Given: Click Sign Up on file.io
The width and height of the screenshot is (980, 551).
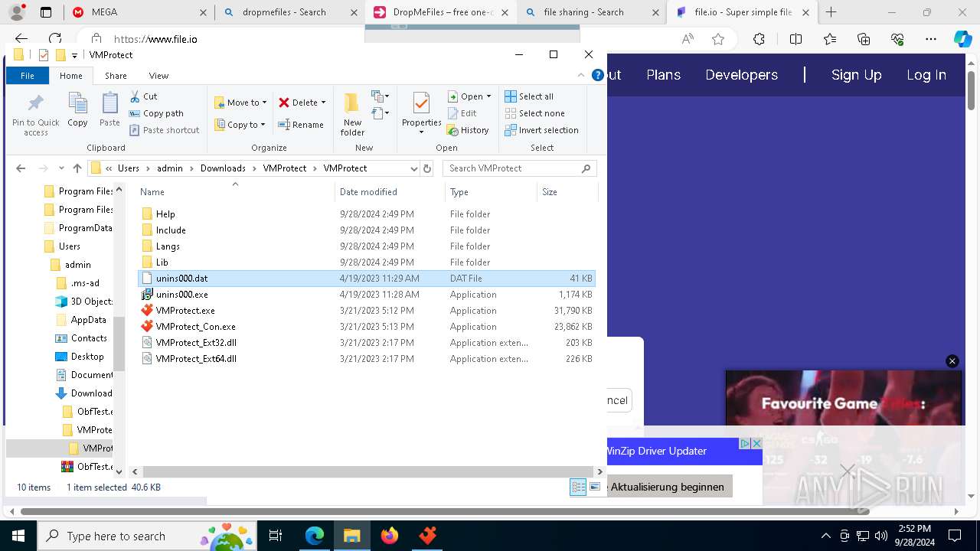Looking at the screenshot, I should coord(856,75).
